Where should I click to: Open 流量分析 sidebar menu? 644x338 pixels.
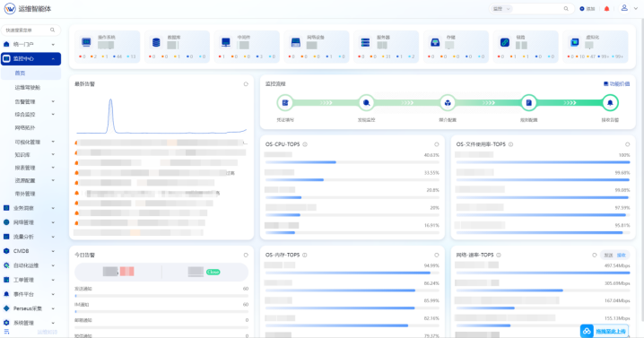[x=30, y=237]
